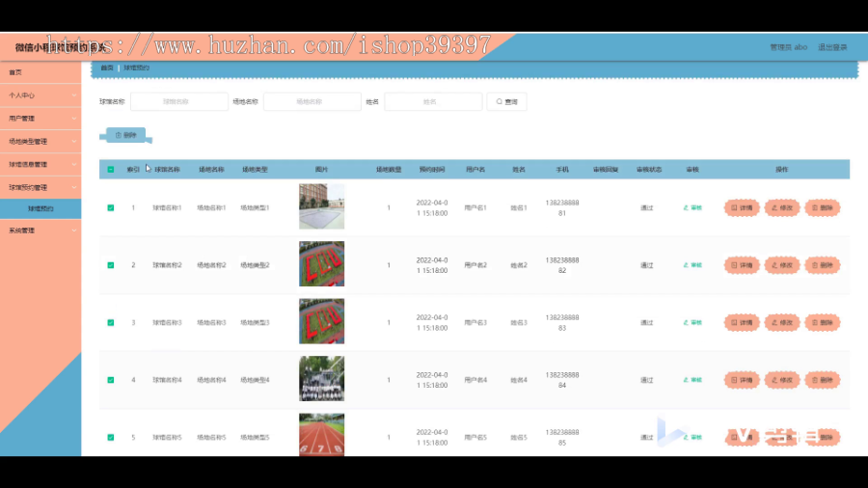This screenshot has width=868, height=488.
Task: Click the 图片 column header
Action: pyautogui.click(x=321, y=170)
